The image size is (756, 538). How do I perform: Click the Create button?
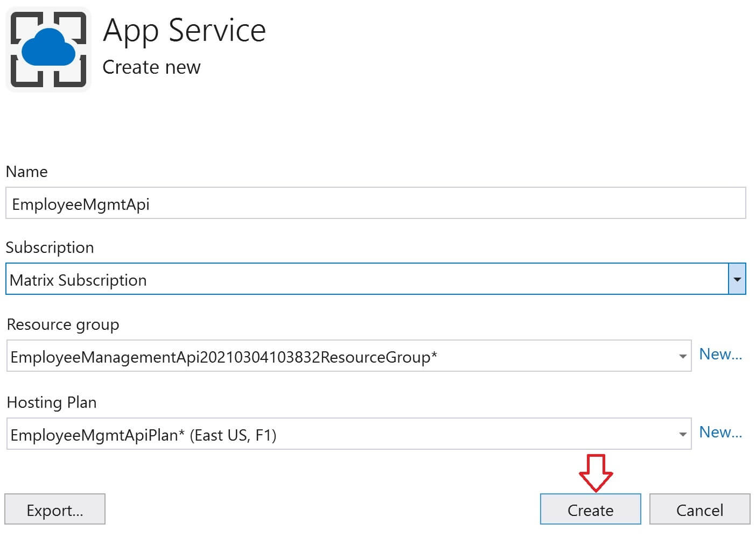pyautogui.click(x=591, y=509)
